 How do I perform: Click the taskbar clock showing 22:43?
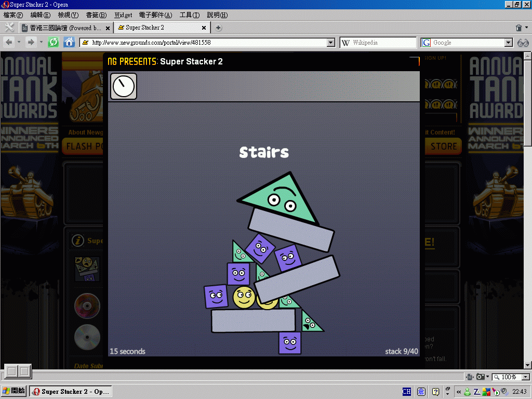click(x=520, y=392)
